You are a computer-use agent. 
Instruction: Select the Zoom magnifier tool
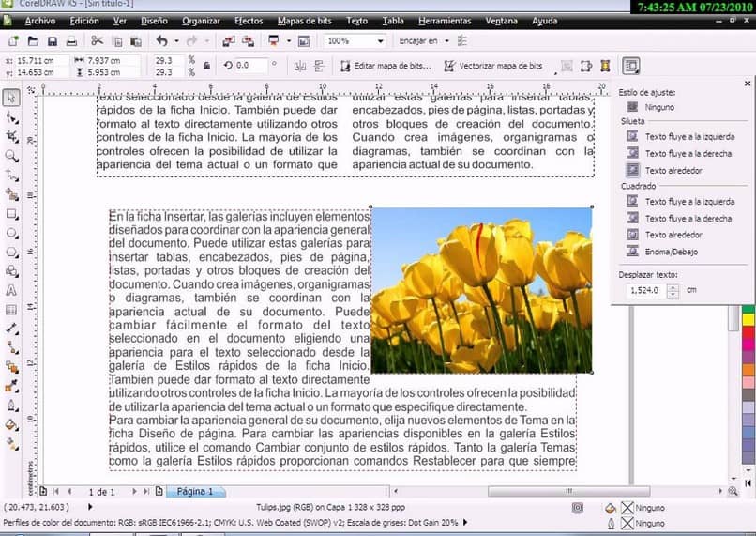11,156
